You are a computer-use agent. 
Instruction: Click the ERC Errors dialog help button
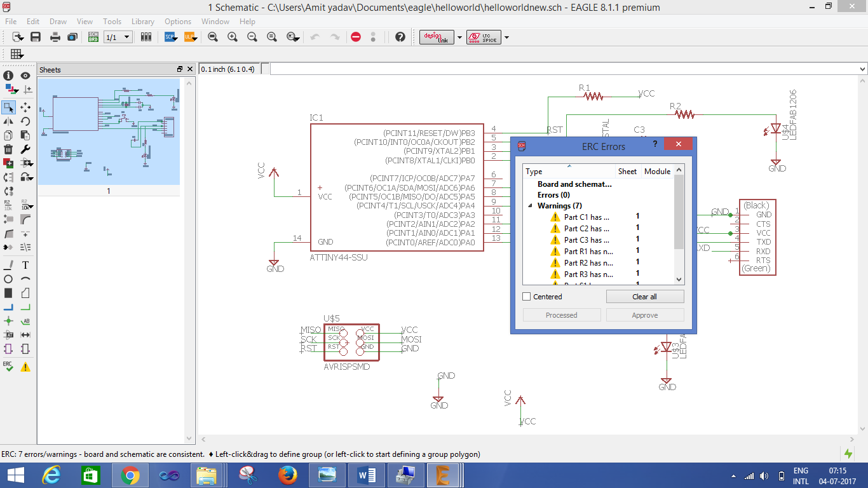point(655,144)
